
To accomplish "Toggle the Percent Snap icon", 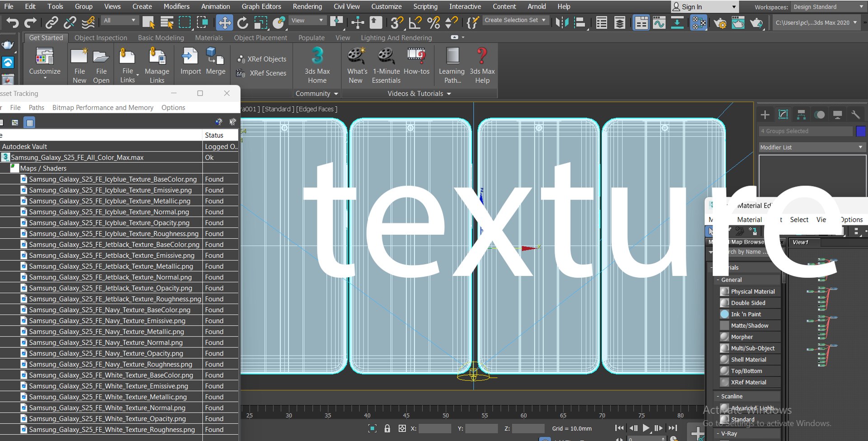I will click(x=433, y=22).
